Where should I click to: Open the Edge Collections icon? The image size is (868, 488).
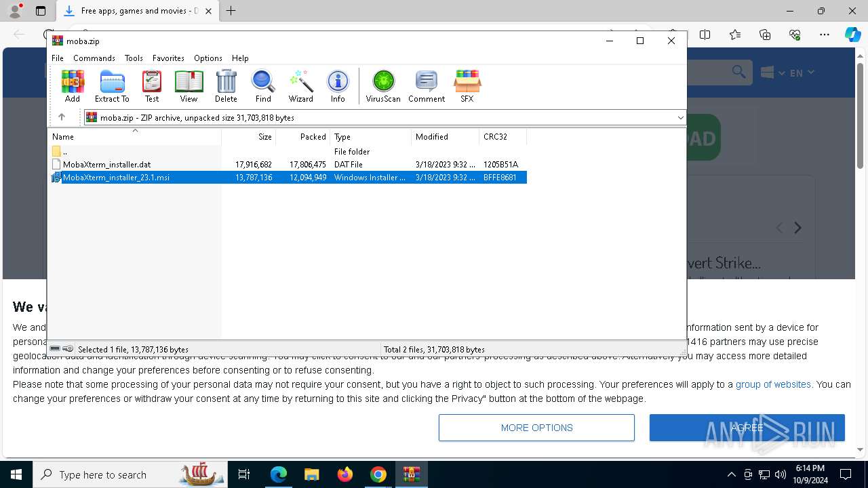tap(765, 35)
